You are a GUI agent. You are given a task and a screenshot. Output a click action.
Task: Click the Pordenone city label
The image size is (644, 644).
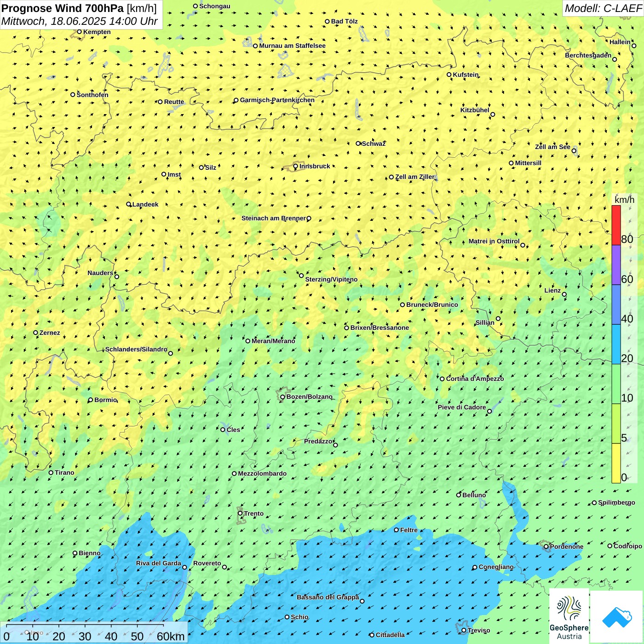click(x=567, y=546)
